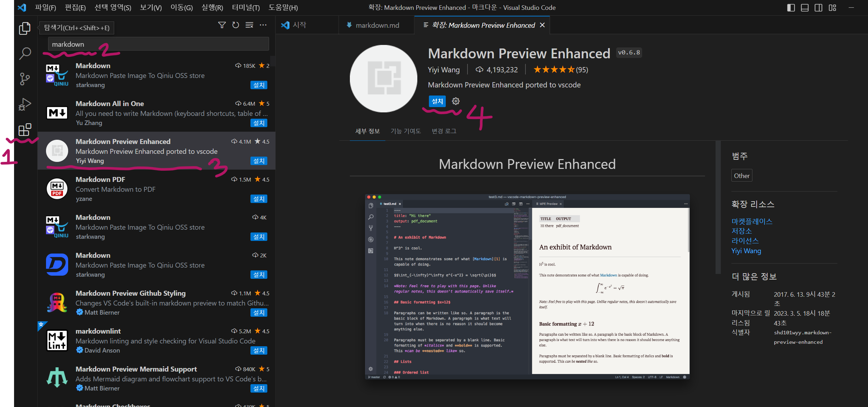Open Run and Debug view icon
The height and width of the screenshot is (407, 868).
point(25,104)
